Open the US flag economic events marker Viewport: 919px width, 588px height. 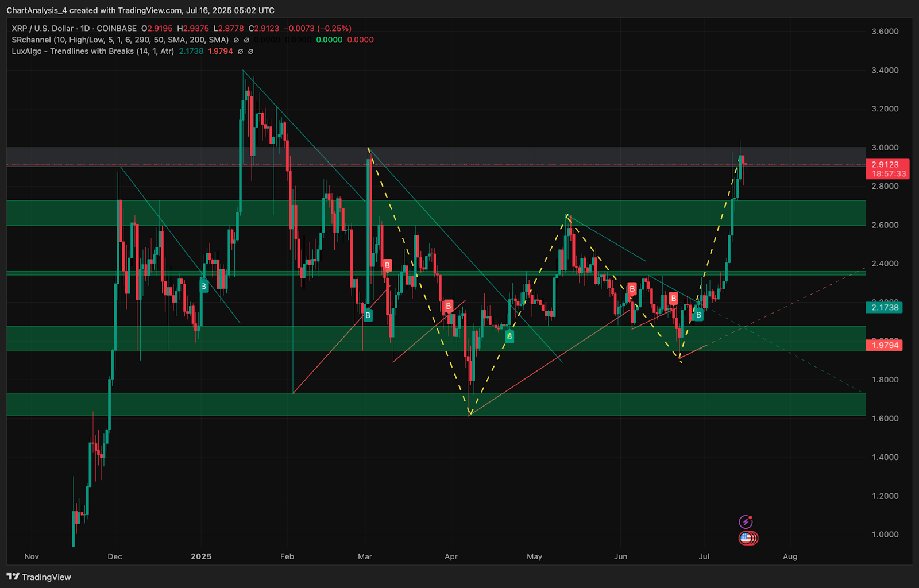(x=746, y=538)
